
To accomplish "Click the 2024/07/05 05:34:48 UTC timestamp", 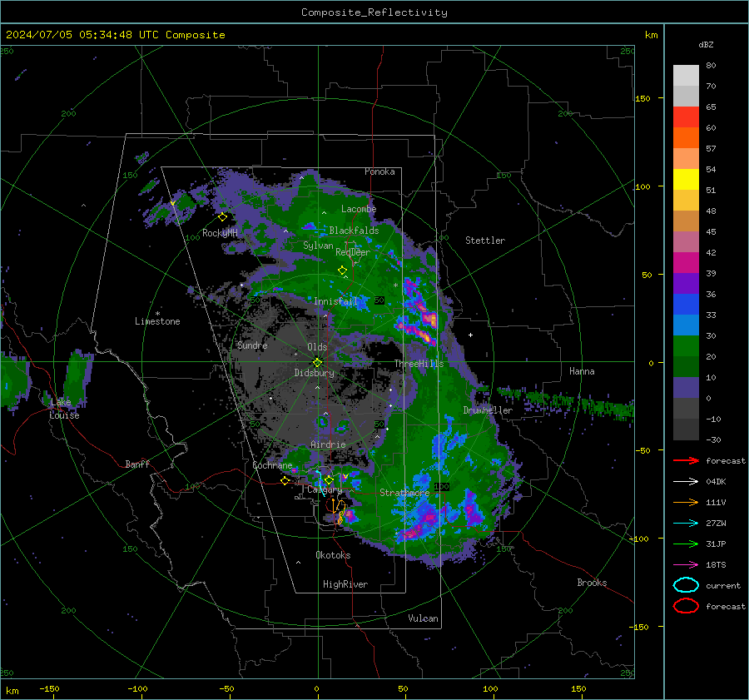I will click(82, 35).
